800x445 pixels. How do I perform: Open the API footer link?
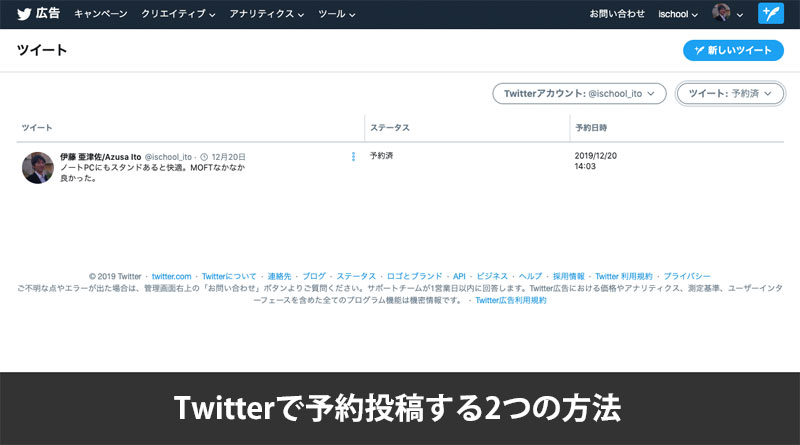tap(459, 276)
